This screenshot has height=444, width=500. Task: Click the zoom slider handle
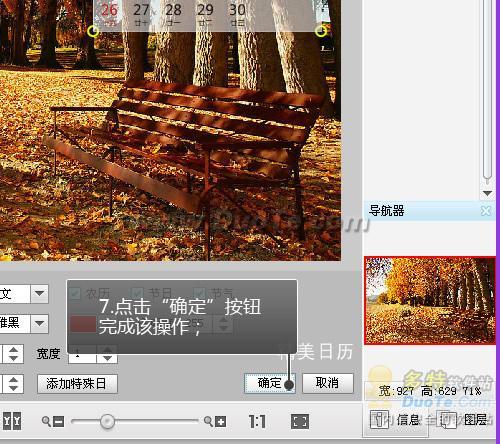(x=107, y=422)
